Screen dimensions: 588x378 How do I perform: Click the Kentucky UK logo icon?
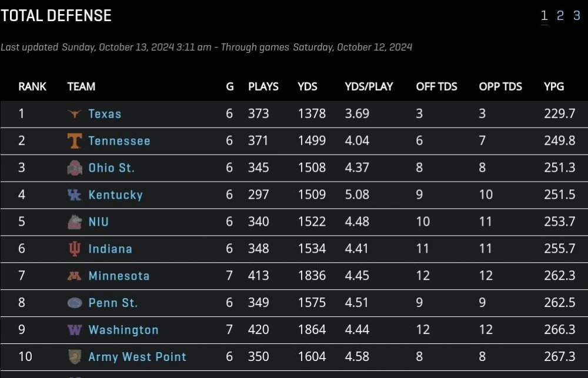point(75,195)
